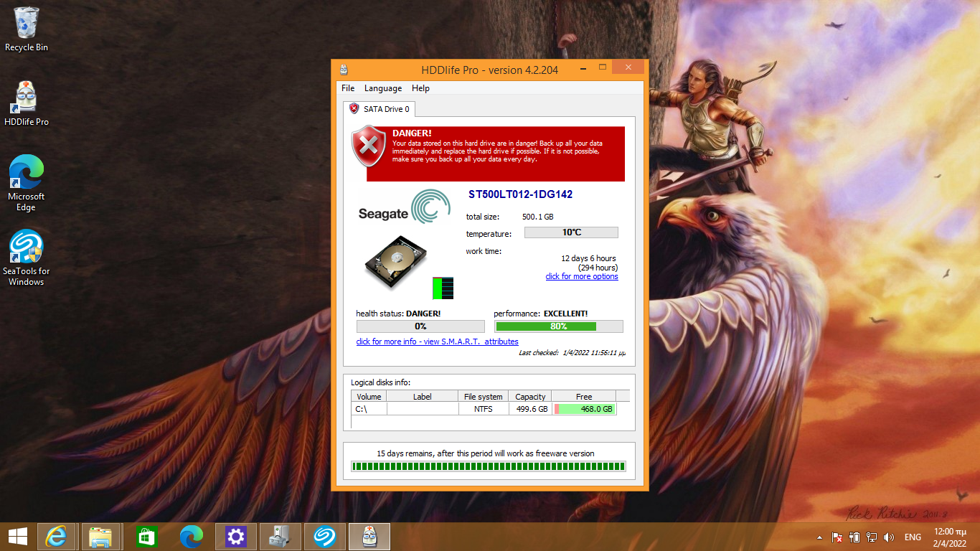The width and height of the screenshot is (980, 551).
Task: Click the 'click for more options' link
Action: click(581, 276)
